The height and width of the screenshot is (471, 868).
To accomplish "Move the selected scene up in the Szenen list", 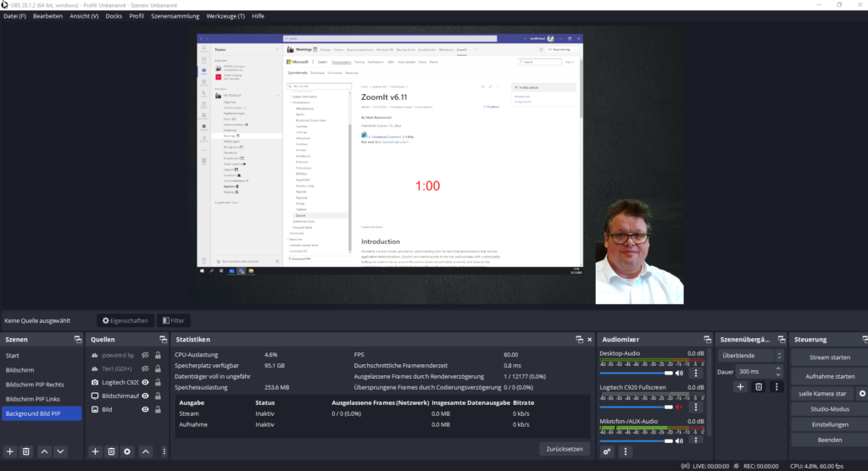I will tap(44, 452).
